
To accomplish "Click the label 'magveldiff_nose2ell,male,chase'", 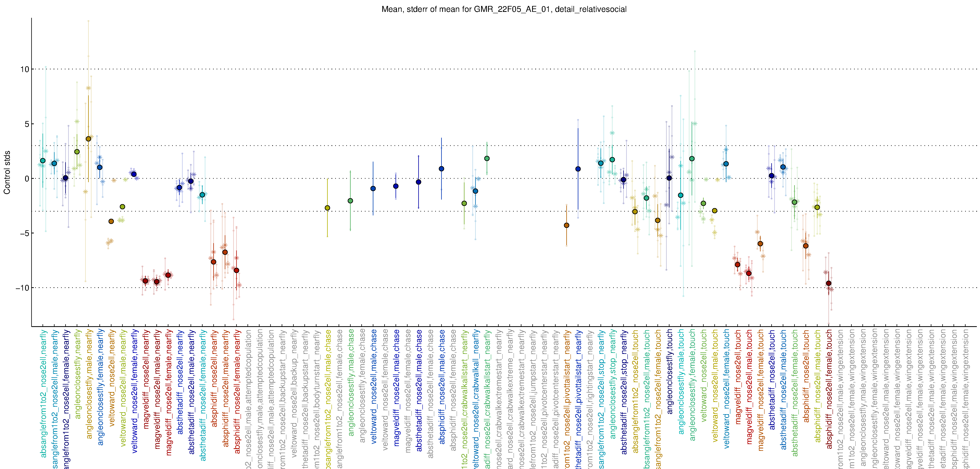I will pyautogui.click(x=397, y=388).
